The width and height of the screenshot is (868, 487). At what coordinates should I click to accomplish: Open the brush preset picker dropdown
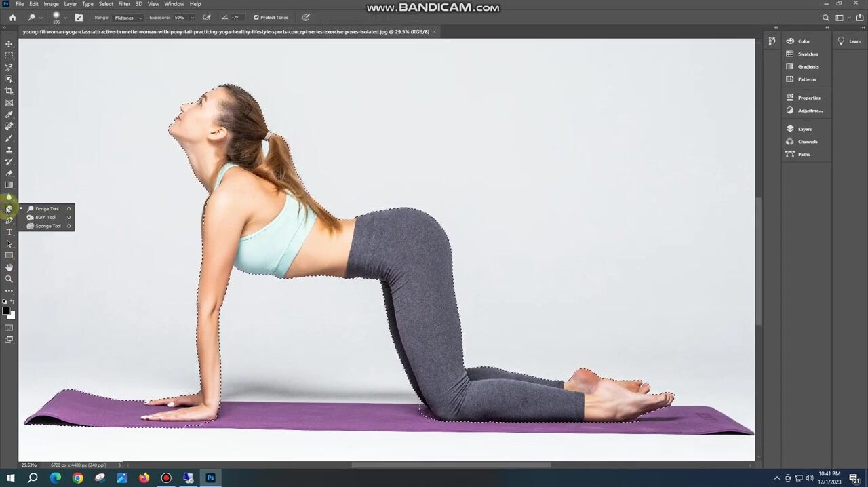[x=65, y=18]
